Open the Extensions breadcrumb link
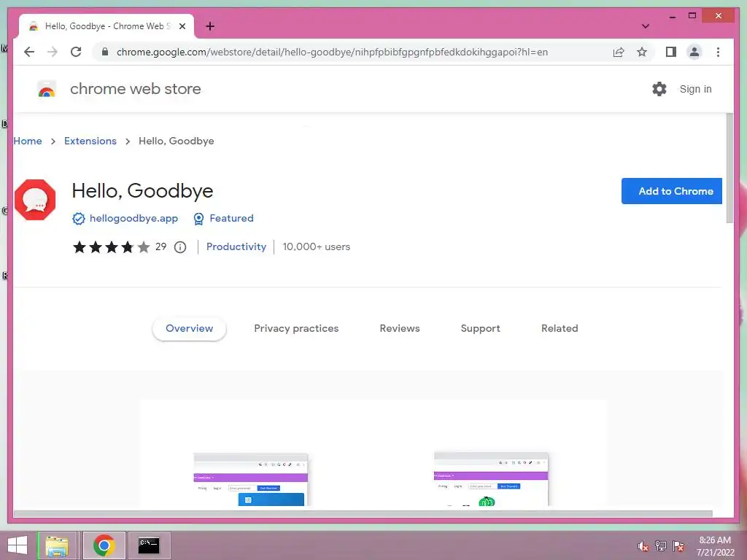This screenshot has width=747, height=560. pos(90,141)
